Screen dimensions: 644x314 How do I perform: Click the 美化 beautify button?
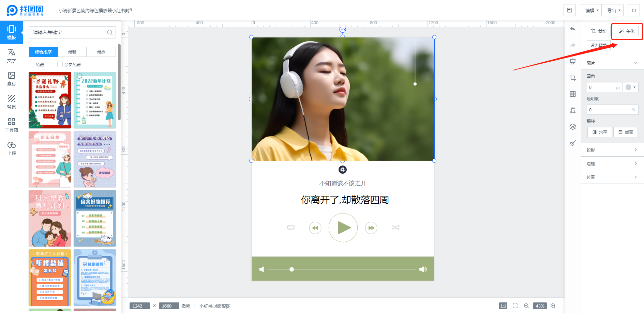coord(627,31)
